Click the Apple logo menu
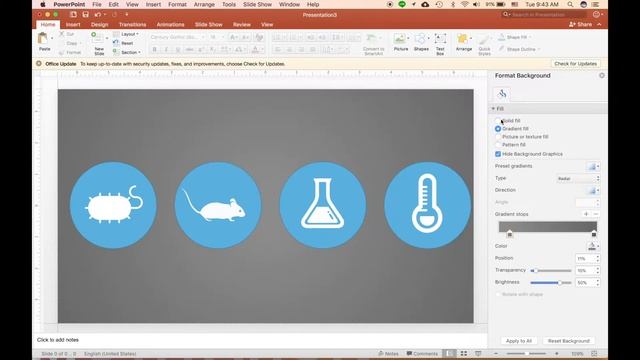 (42, 4)
